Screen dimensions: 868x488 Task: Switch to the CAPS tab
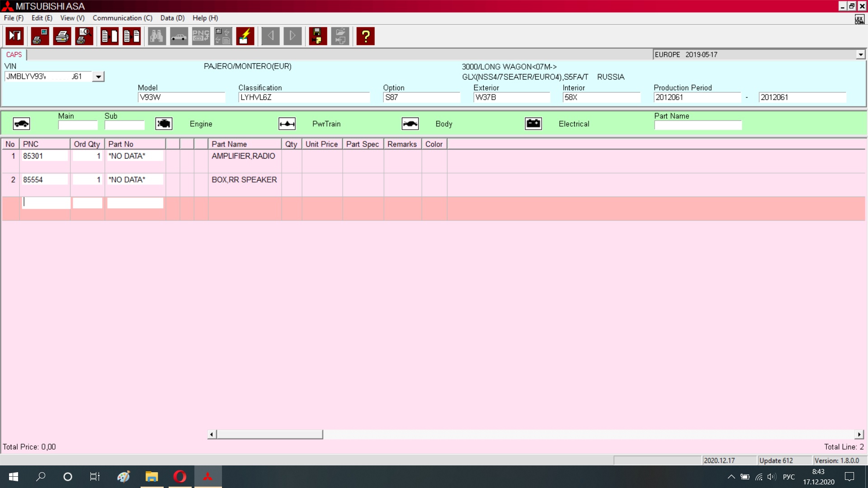tap(14, 55)
